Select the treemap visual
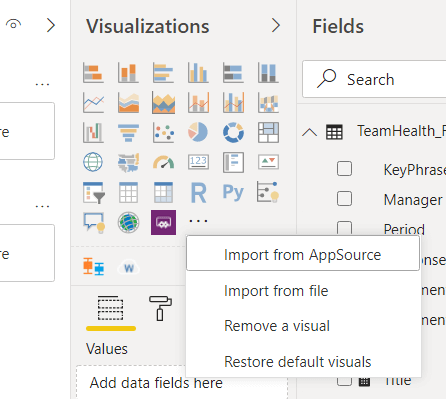 click(x=268, y=132)
